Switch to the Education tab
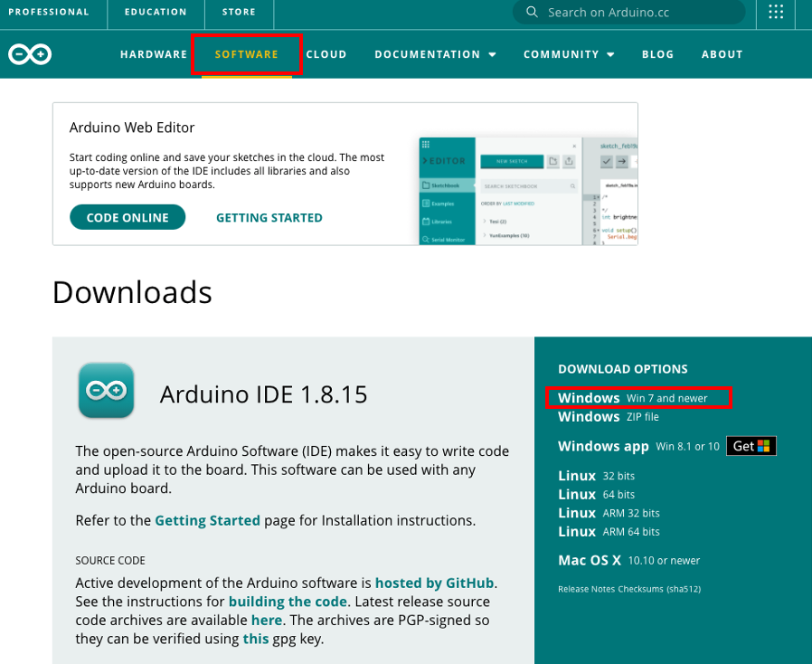812x664 pixels. coord(156,12)
